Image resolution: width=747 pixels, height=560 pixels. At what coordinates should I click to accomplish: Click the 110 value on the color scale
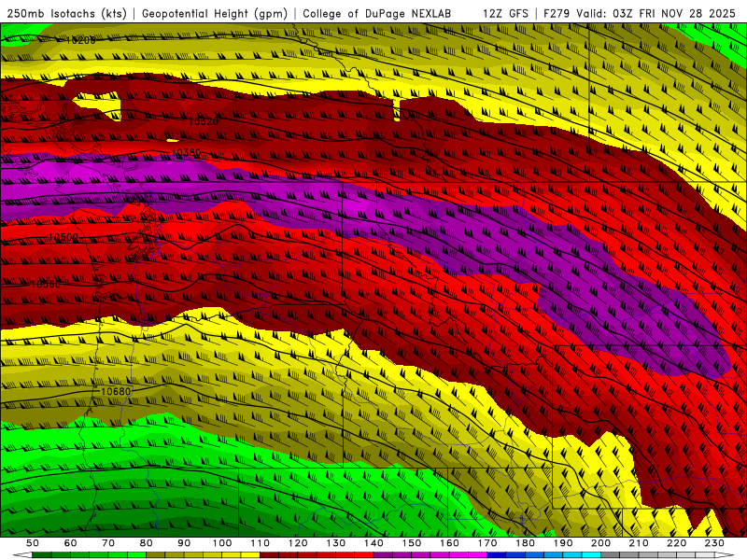[261, 543]
